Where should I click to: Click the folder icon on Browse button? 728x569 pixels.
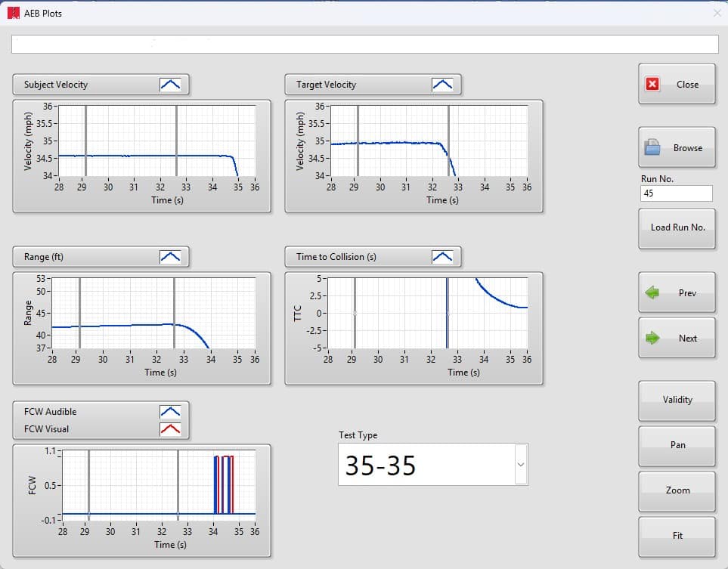pos(652,147)
